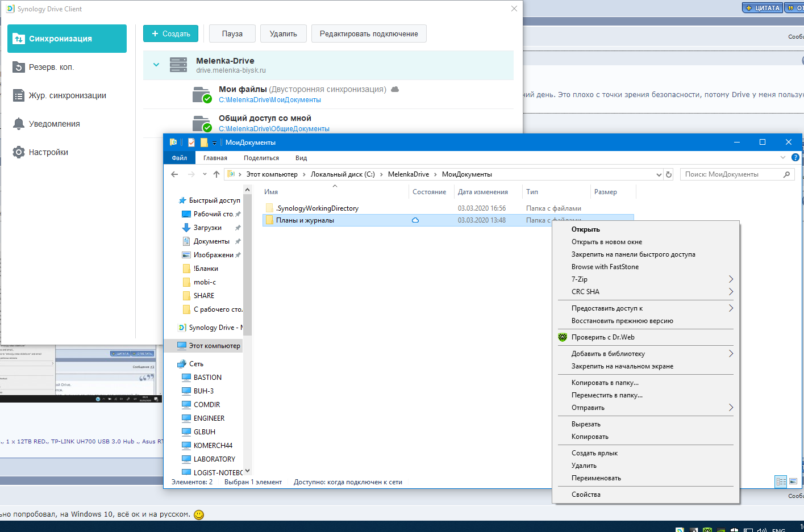Go up one folder with the Up arrow
The width and height of the screenshot is (804, 532).
click(216, 174)
